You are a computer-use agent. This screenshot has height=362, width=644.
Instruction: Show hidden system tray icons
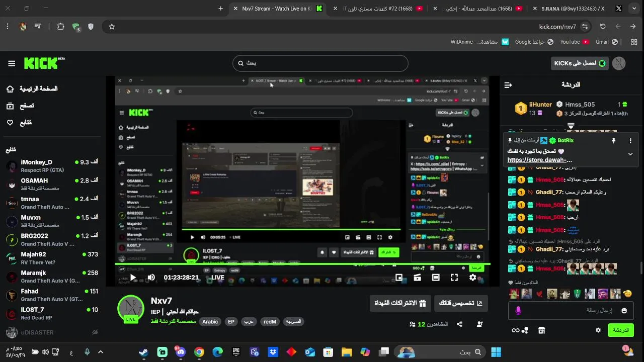[x=101, y=352]
